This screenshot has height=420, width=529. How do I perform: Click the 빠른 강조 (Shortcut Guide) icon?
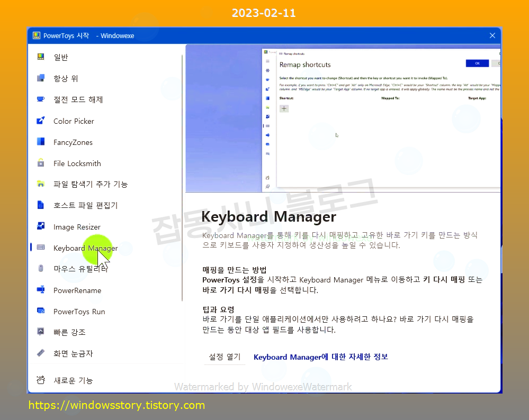pos(41,332)
